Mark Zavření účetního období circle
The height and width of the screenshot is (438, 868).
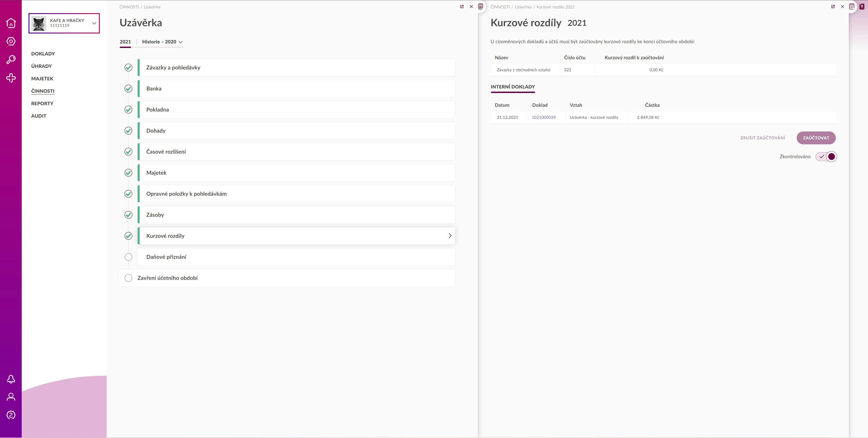(128, 278)
